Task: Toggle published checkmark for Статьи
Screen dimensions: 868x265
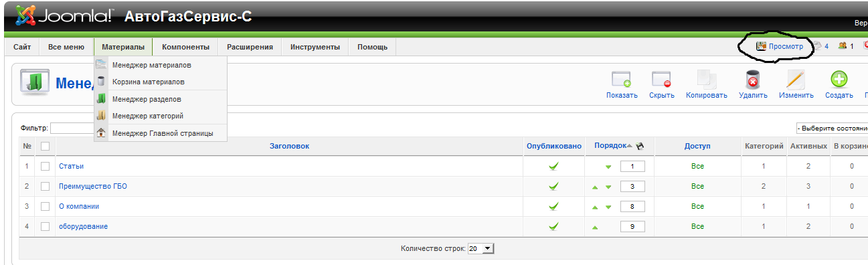Action: 553,166
